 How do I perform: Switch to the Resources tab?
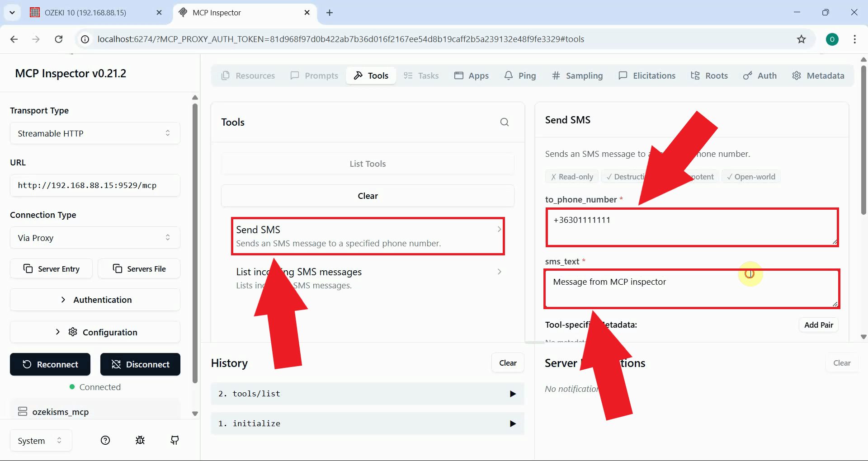coord(248,75)
